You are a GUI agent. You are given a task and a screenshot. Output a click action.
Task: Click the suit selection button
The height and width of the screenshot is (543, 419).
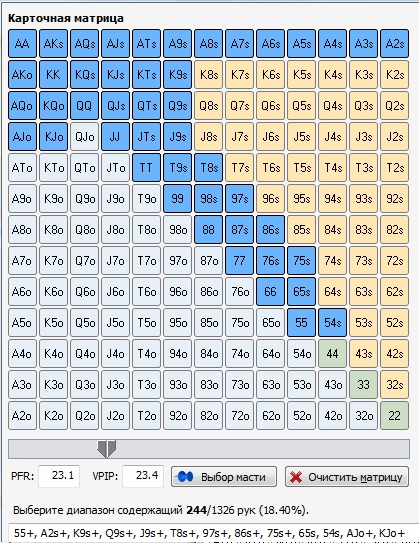[224, 477]
